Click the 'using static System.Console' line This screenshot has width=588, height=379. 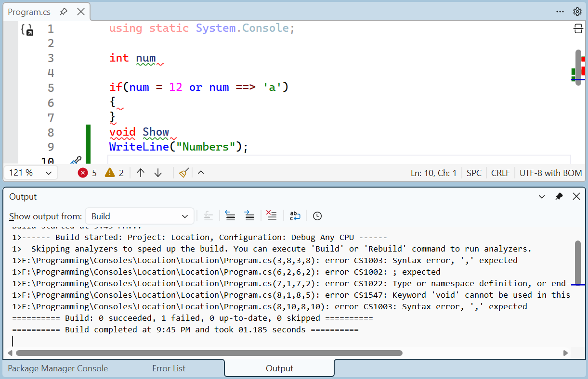202,28
